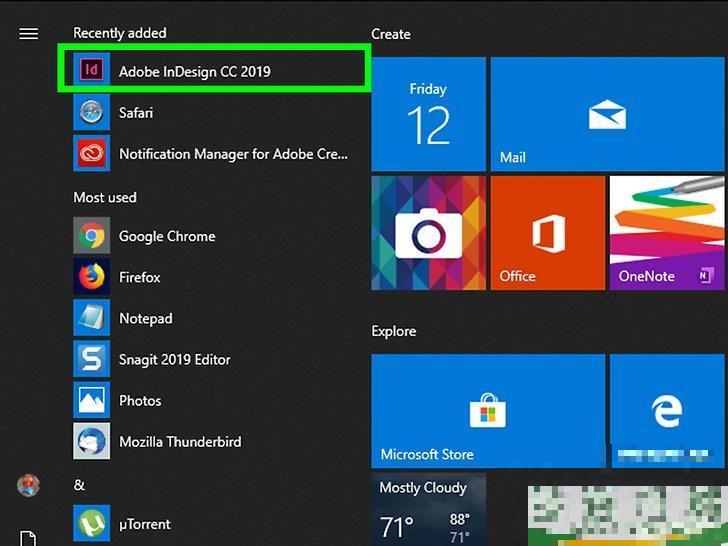Click the "&" letter group header
728x546 pixels.
(x=79, y=486)
